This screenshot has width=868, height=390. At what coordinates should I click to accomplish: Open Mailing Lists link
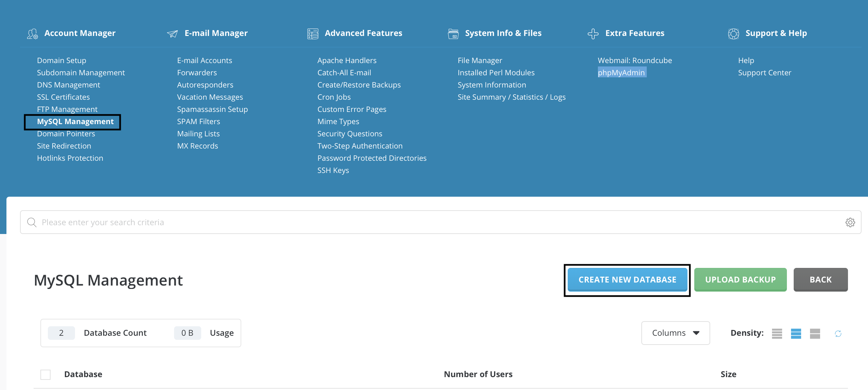click(198, 134)
